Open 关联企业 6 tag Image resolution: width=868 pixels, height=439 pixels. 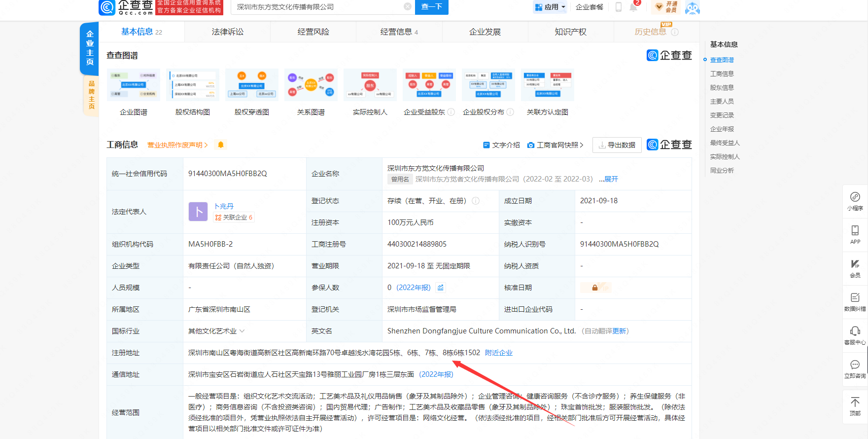(x=234, y=218)
